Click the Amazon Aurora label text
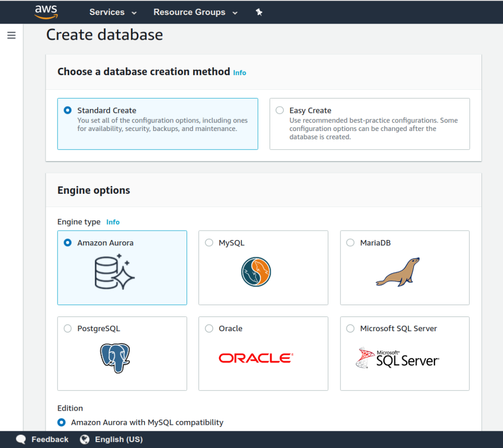 (105, 243)
